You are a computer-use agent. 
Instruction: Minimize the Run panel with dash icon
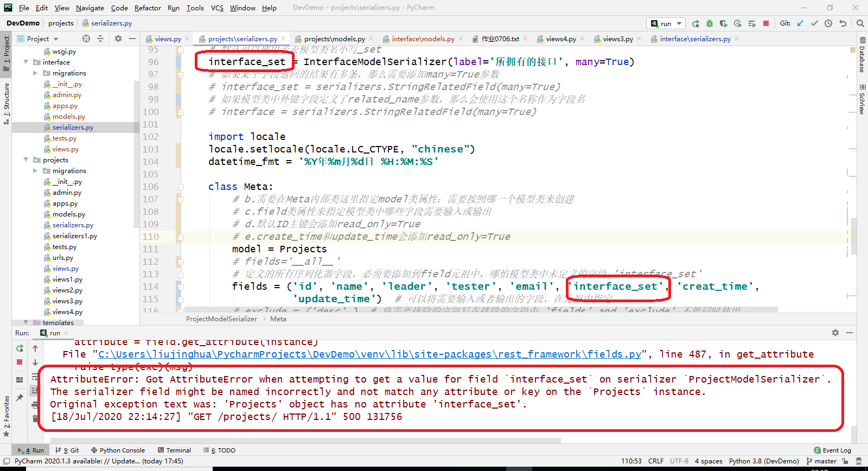[x=850, y=333]
